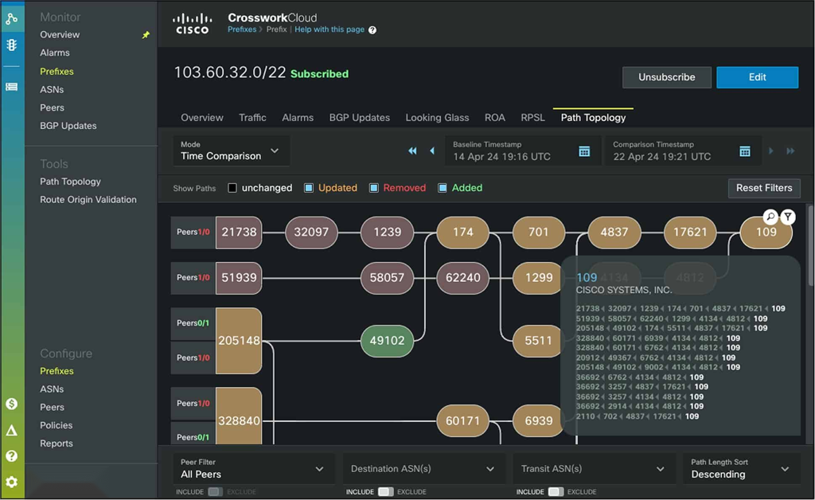Open the Baseline Timestamp calendar picker
This screenshot has width=815, height=500.
click(x=585, y=151)
